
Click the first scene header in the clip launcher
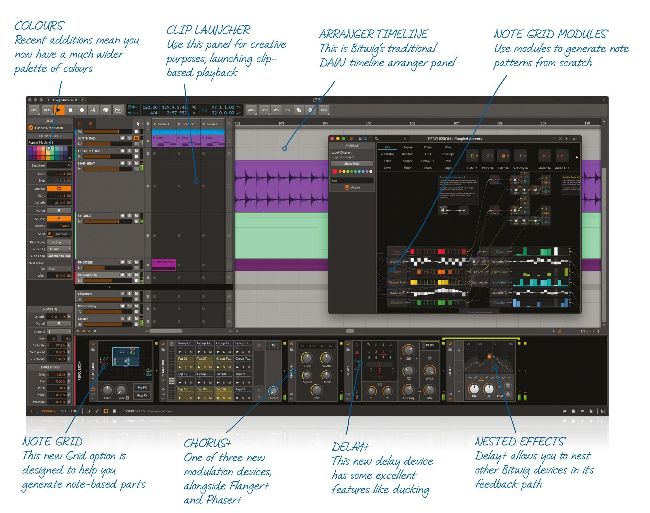point(162,124)
